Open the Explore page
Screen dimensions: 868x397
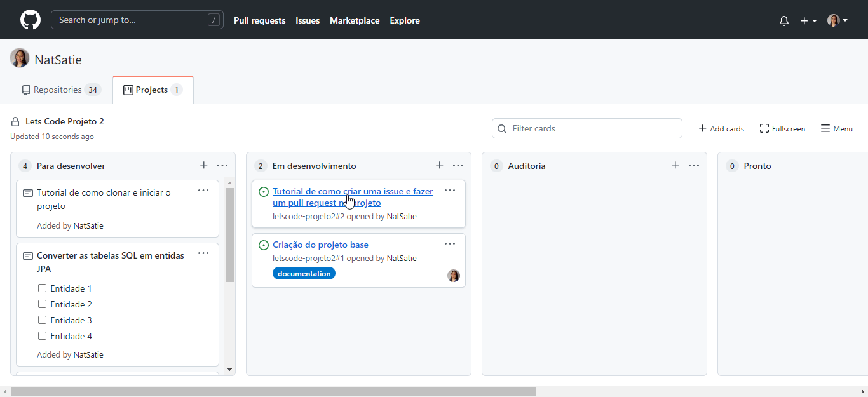[x=405, y=20]
